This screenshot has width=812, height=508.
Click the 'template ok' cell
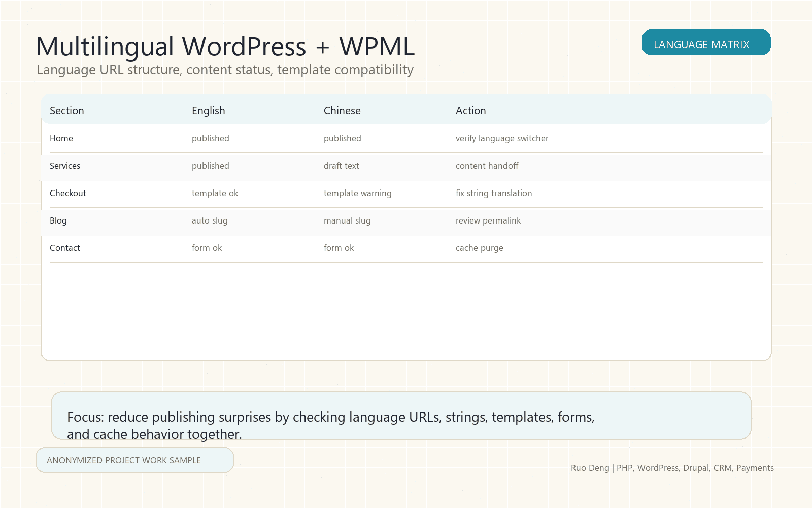(215, 193)
